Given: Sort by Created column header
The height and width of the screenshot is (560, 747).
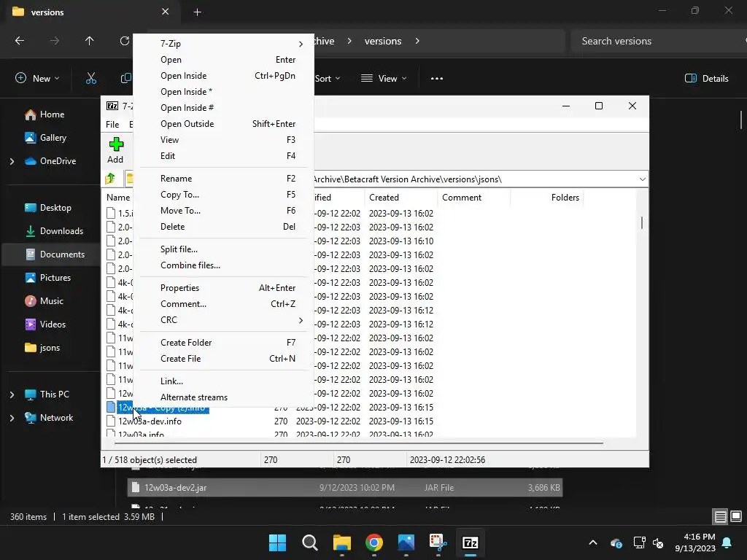Looking at the screenshot, I should pyautogui.click(x=401, y=198).
